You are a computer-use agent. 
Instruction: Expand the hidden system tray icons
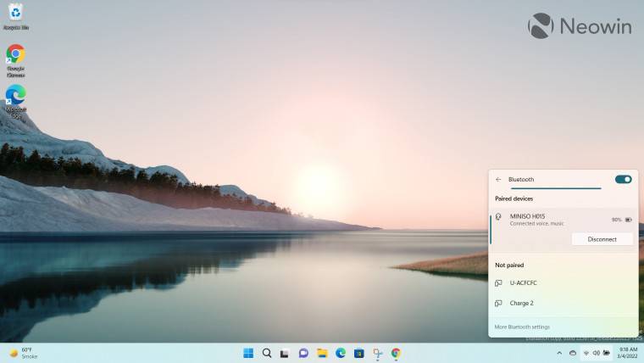(558, 353)
